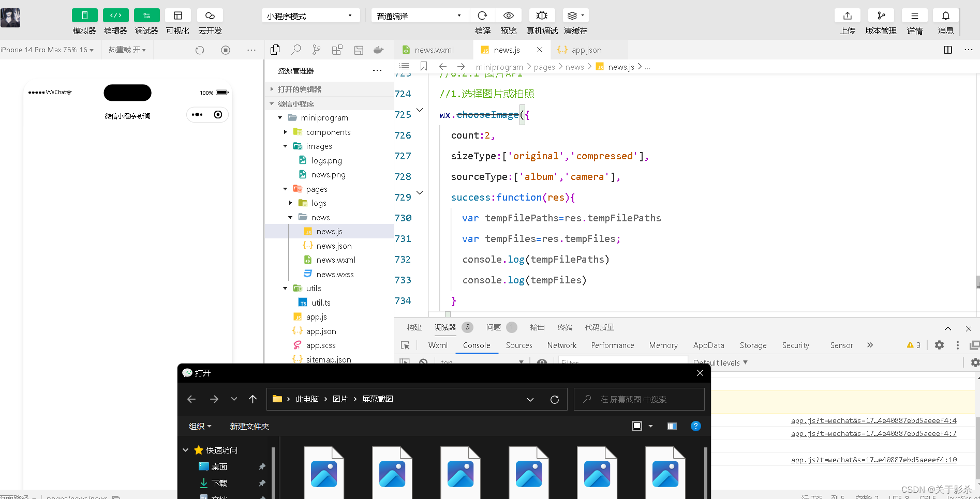Screen dimensions: 980x499
Task: Open the extensions icon in activity bar
Action: [x=337, y=50]
